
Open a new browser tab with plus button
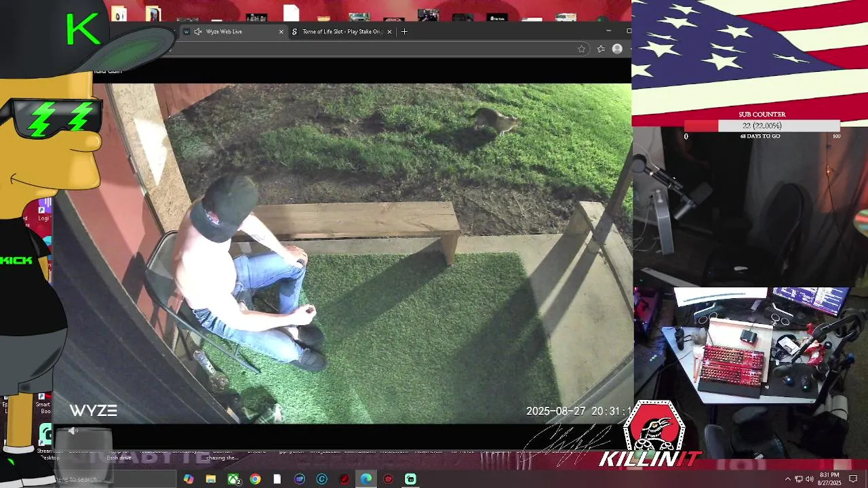click(404, 31)
